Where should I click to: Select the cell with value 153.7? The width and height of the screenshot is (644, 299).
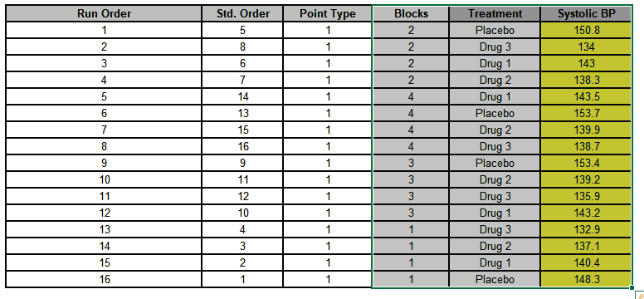click(x=586, y=113)
